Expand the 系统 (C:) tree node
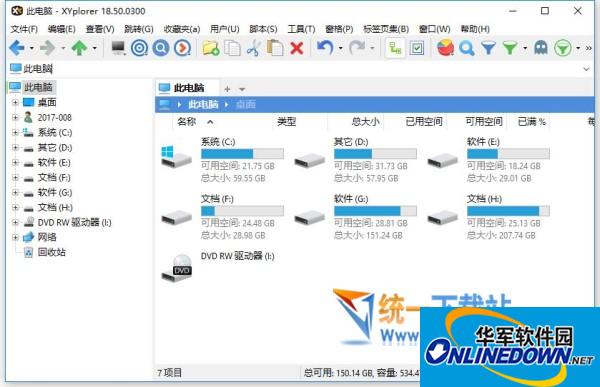Viewport: 600px width, 387px height. pyautogui.click(x=15, y=132)
